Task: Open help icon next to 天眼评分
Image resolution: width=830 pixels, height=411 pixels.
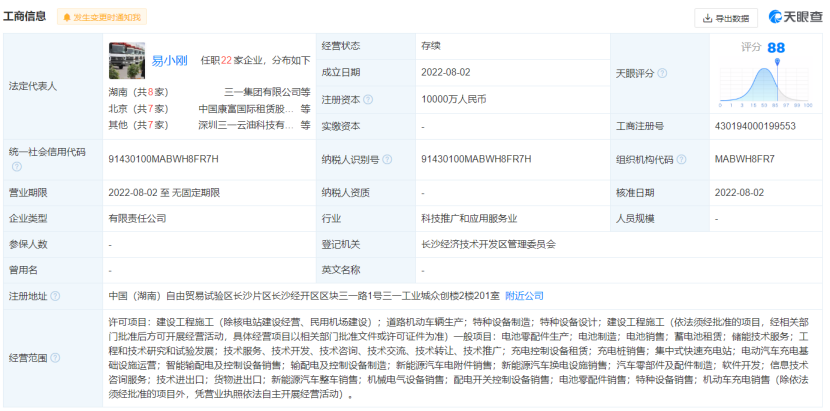Action: [662, 74]
